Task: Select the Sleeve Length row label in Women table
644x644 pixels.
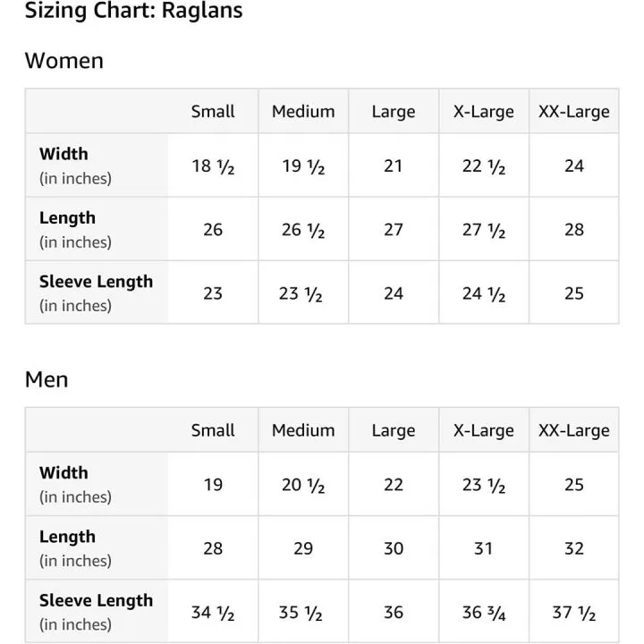Action: click(96, 282)
